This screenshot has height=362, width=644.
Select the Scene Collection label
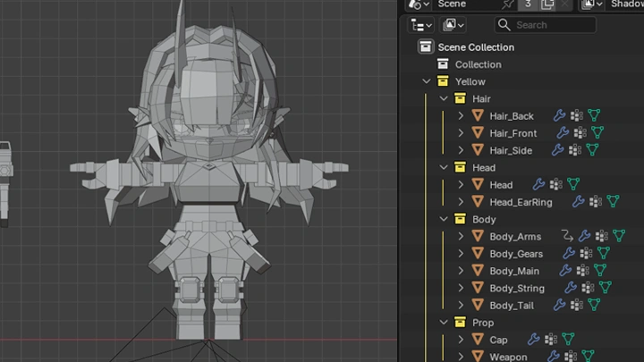pos(476,47)
